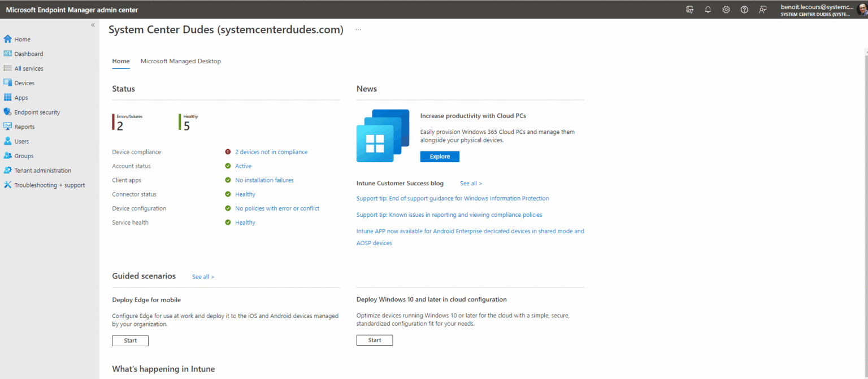868x379 pixels.
Task: Collapse the left navigation sidebar
Action: coord(92,25)
